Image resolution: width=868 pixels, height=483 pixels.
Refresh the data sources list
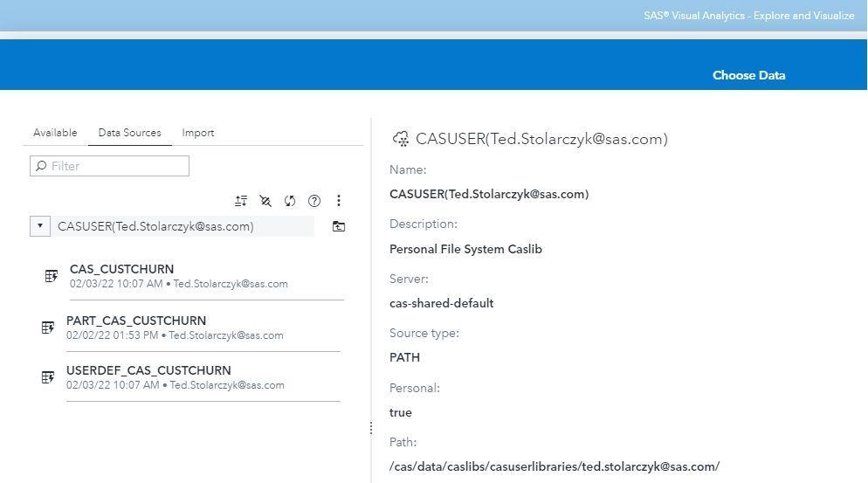pos(290,201)
